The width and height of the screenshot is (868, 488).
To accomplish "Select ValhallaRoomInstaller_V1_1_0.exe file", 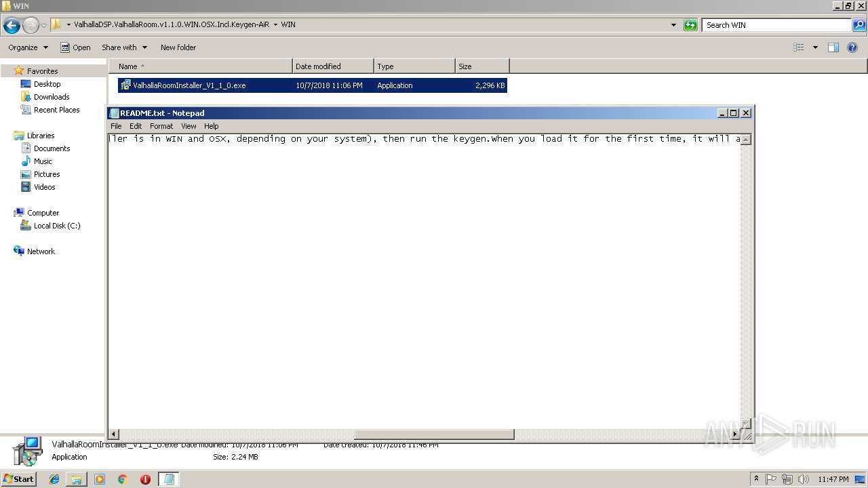I will click(313, 85).
